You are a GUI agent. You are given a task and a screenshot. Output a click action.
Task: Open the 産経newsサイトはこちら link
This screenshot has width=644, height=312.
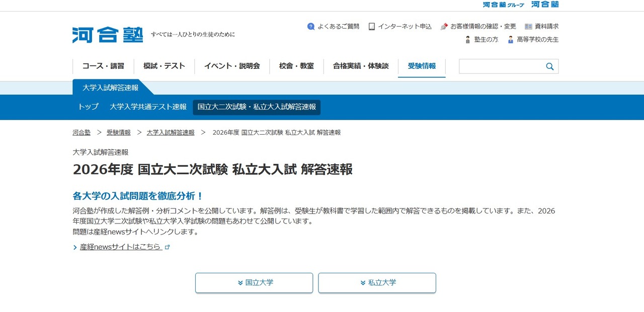(x=120, y=247)
